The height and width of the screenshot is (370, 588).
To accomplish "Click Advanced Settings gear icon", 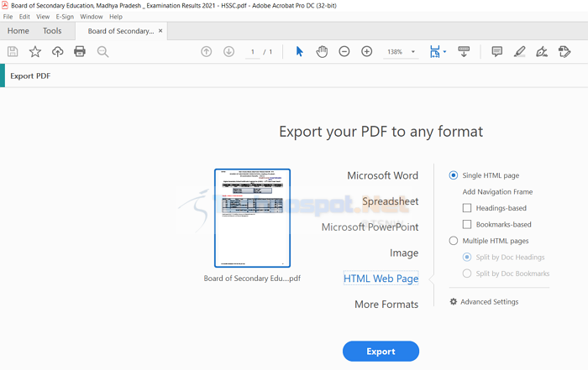I will pyautogui.click(x=454, y=301).
